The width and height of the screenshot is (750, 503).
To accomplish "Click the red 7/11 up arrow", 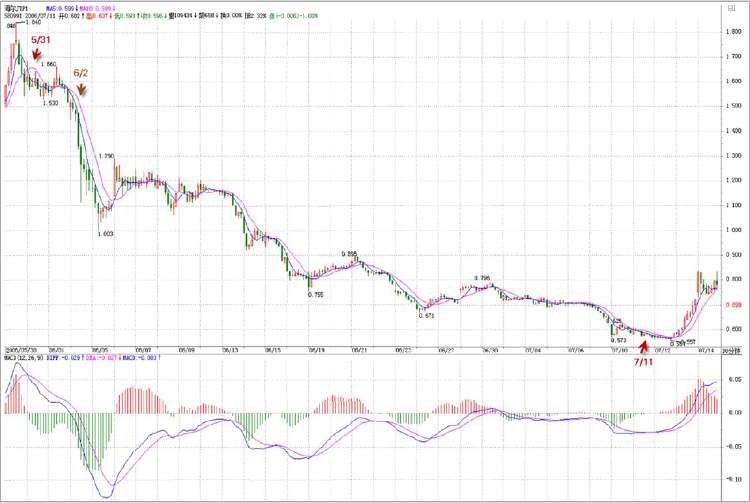I will (x=643, y=345).
